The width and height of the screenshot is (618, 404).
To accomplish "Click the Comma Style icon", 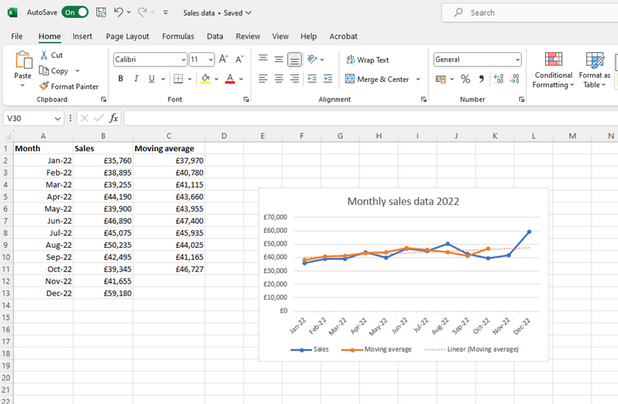I will [481, 79].
